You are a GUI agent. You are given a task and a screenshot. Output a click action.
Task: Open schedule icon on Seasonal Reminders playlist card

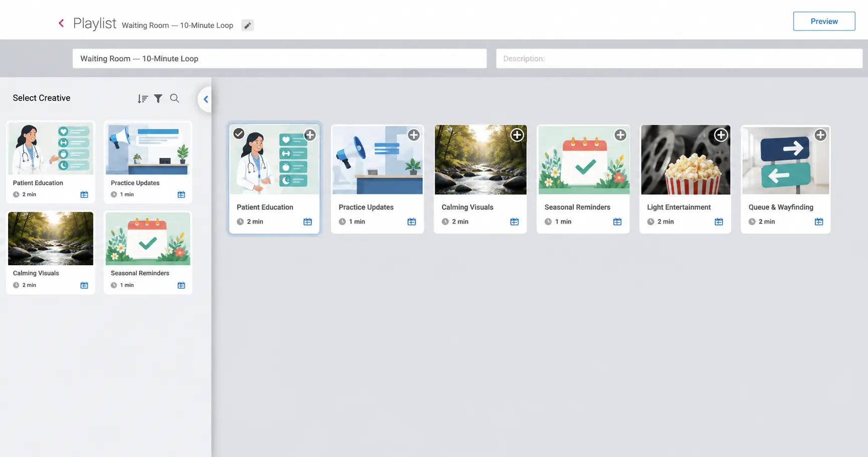(x=617, y=221)
